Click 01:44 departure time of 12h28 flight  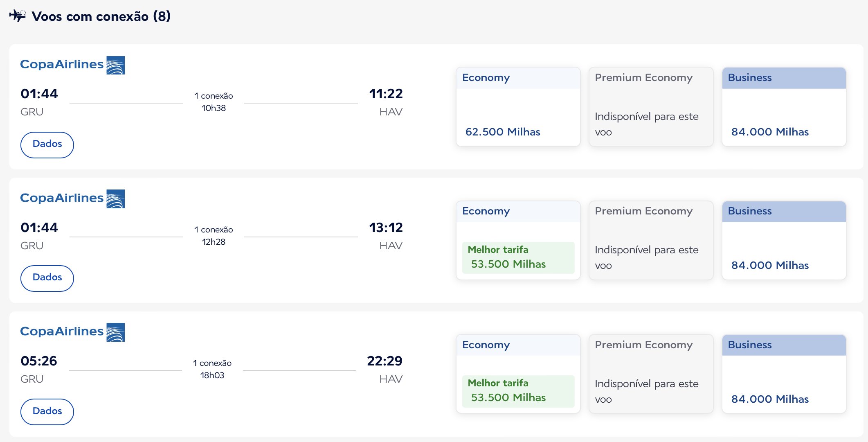click(39, 228)
